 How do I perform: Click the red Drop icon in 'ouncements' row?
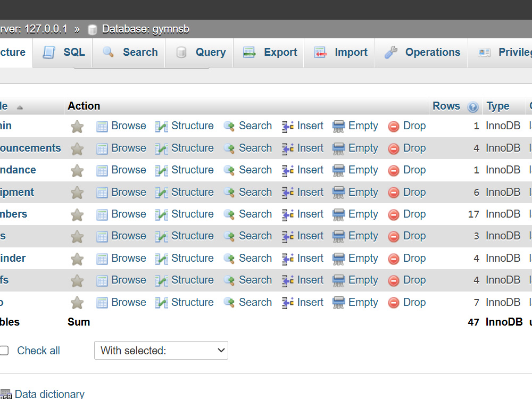[394, 149]
